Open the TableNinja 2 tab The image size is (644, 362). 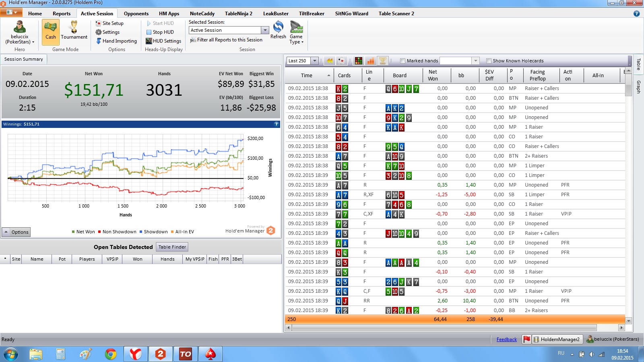[239, 13]
